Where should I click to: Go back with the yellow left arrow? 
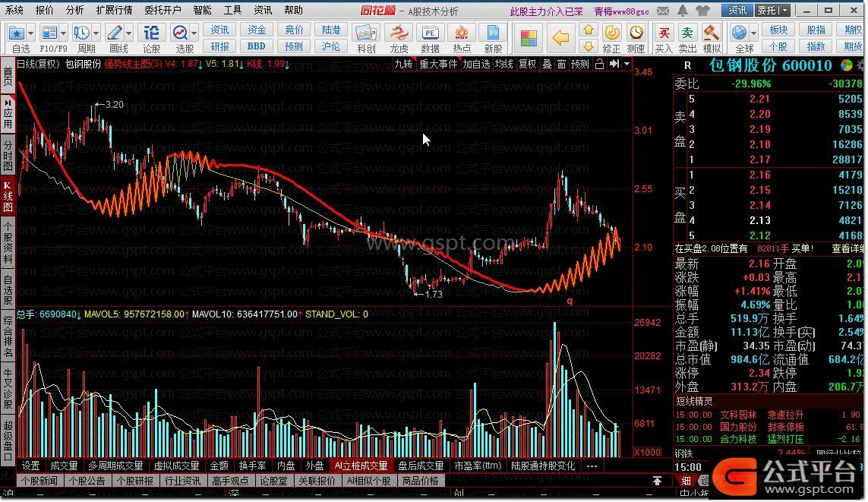(560, 38)
